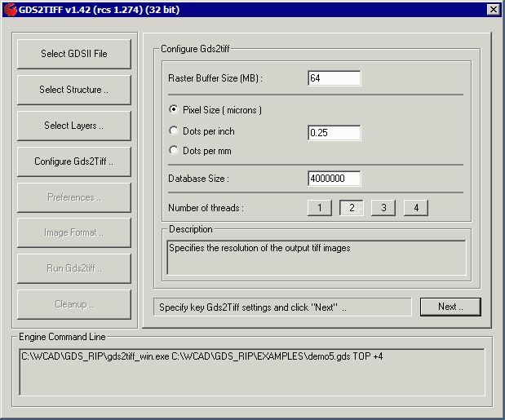
Task: Close the GDS2TIFF window
Action: point(494,10)
